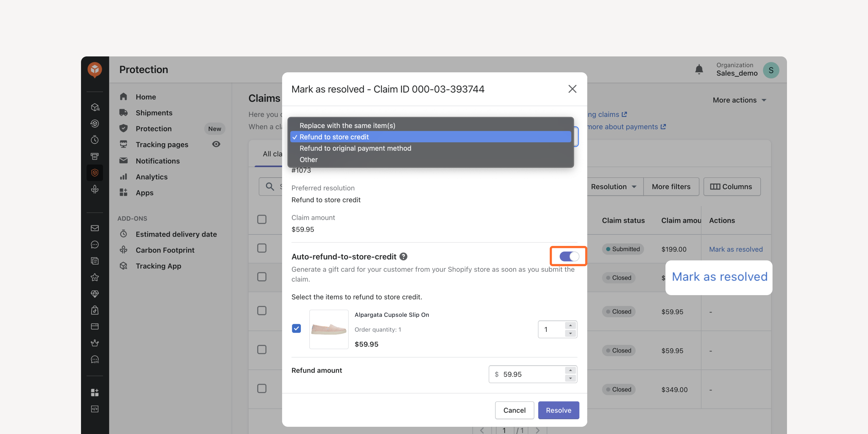
Task: Click the Resolve button
Action: point(558,410)
